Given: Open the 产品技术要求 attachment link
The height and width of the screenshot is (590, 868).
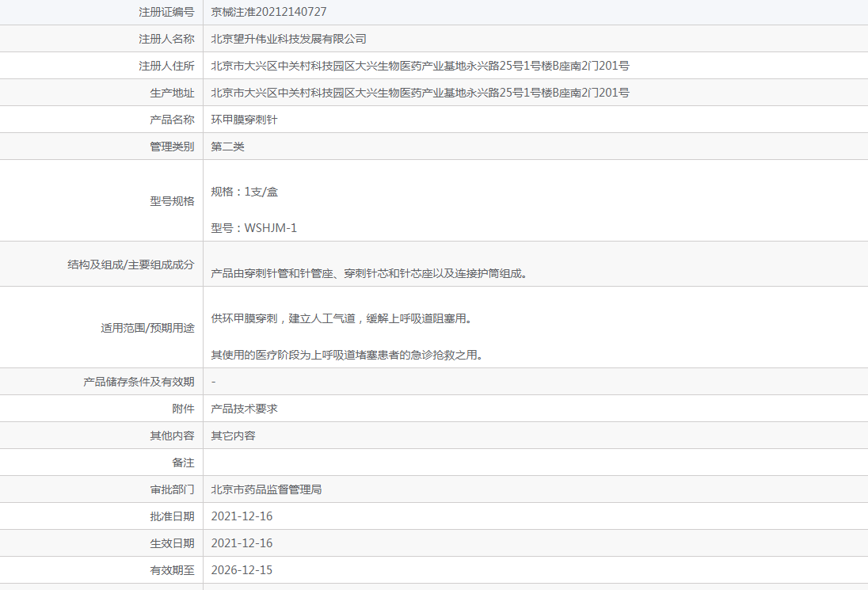Looking at the screenshot, I should (244, 409).
